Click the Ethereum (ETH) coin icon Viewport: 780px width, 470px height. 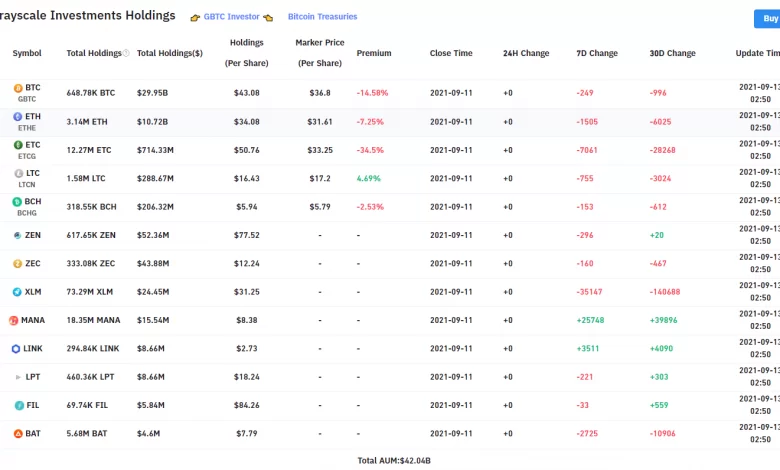point(17,117)
